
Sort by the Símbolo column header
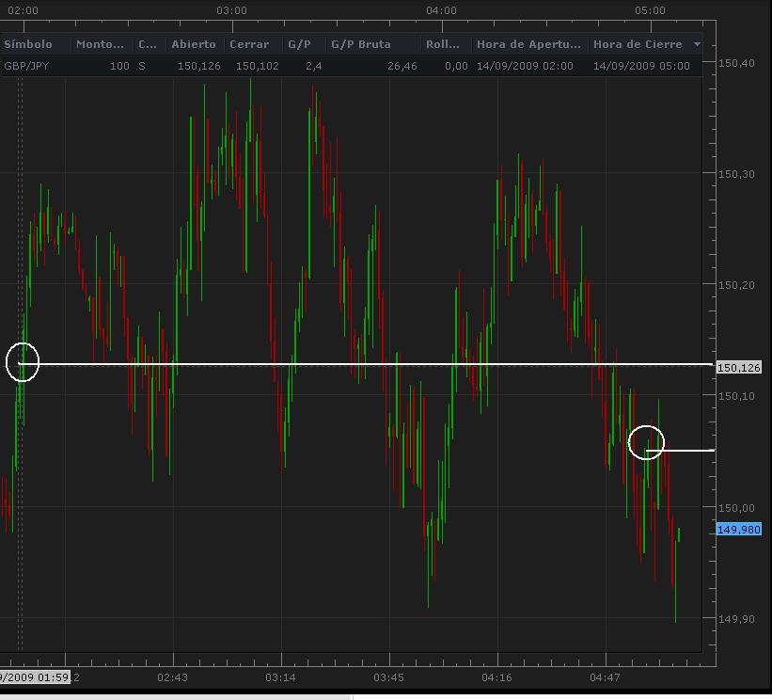[x=28, y=44]
